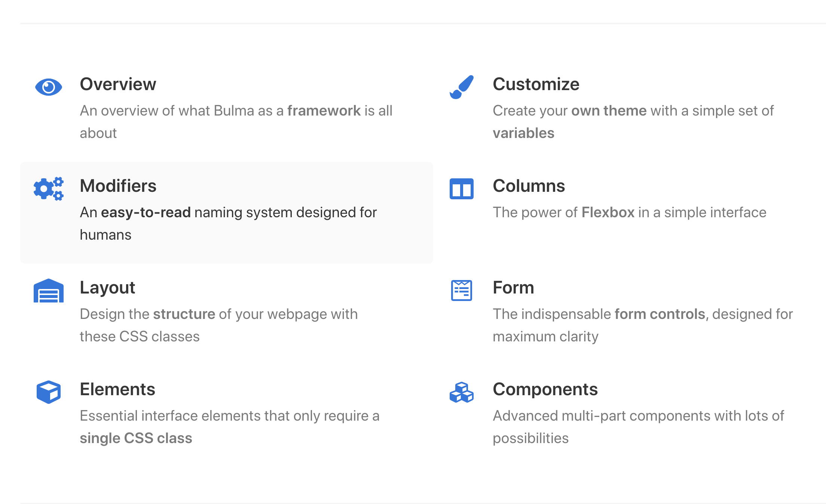Screen dimensions: 826x504
Task: Click the gears icon beside Modifiers
Action: 49,189
